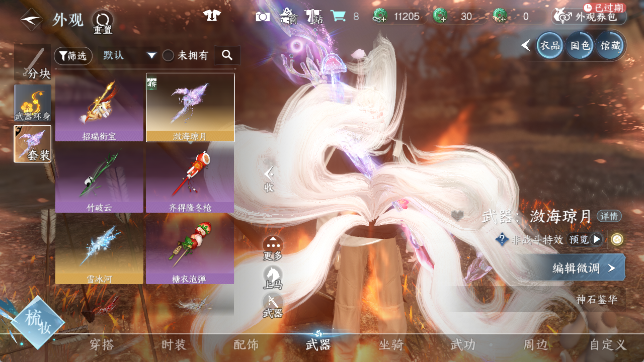Toggle the 武器 weapon display icon
Image resolution: width=644 pixels, height=362 pixels.
pyautogui.click(x=273, y=306)
